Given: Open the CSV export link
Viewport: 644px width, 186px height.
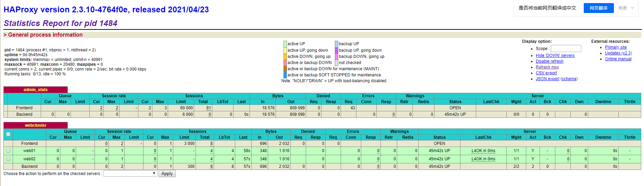Looking at the screenshot, I should coord(546,73).
